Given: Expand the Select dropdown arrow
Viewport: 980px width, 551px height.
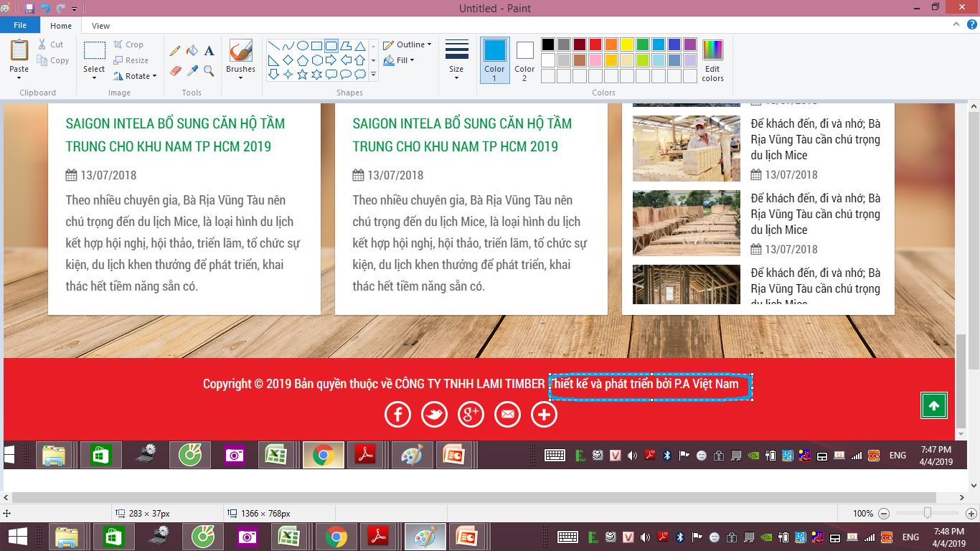Looking at the screenshot, I should tap(94, 77).
